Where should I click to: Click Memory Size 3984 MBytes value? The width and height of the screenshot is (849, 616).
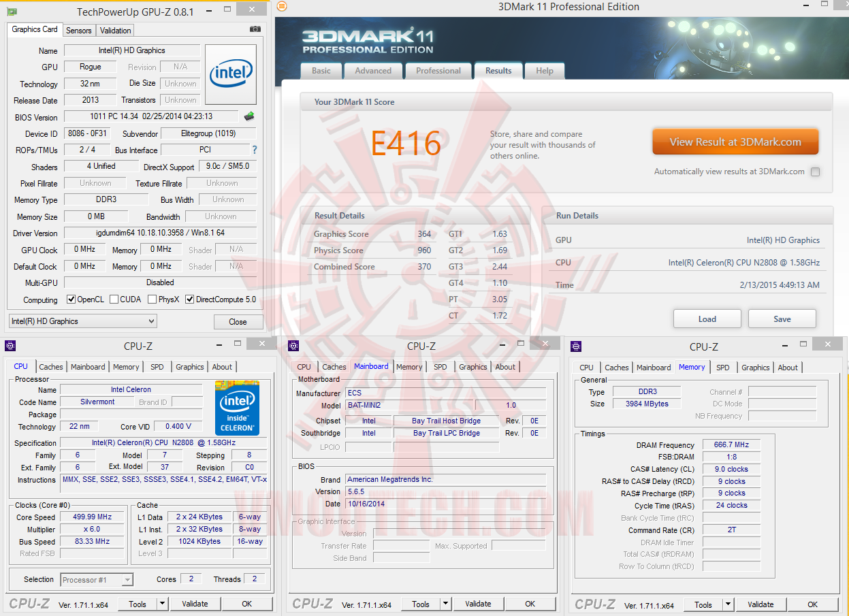coord(647,404)
